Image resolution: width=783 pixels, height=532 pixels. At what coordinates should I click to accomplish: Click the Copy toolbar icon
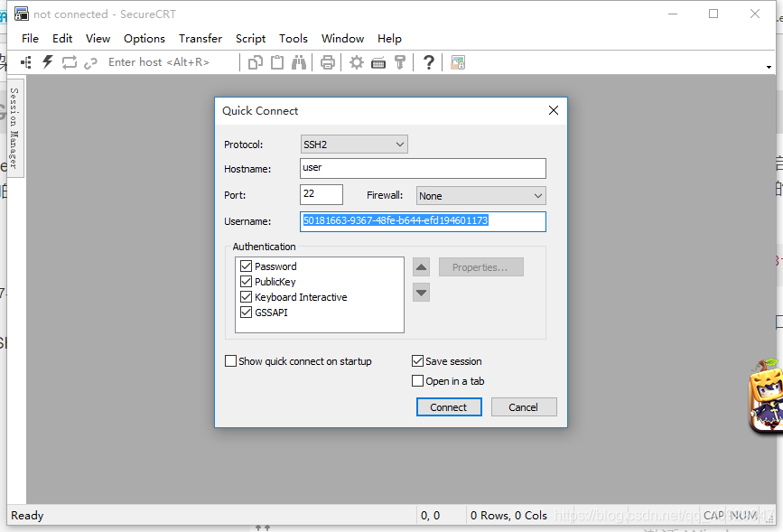tap(256, 62)
